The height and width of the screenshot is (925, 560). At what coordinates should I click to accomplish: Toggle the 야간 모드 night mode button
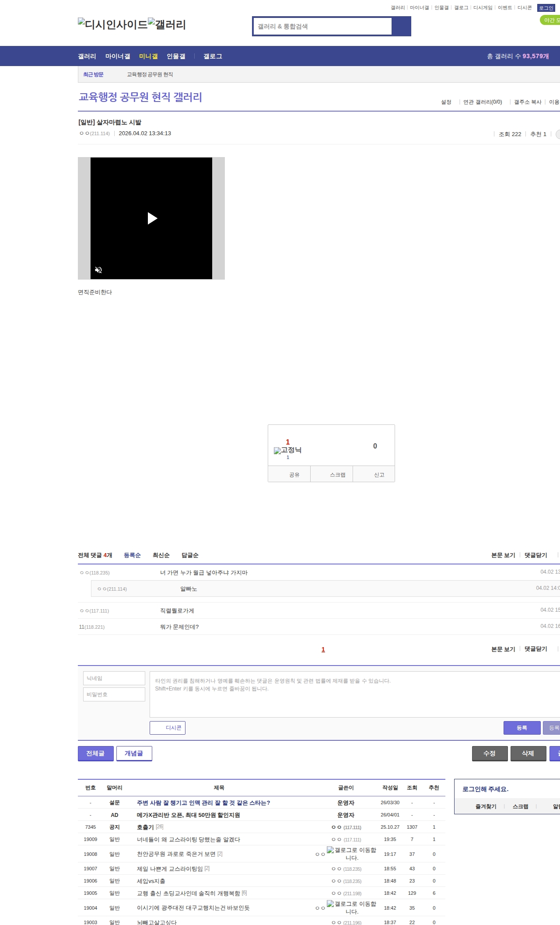550,20
